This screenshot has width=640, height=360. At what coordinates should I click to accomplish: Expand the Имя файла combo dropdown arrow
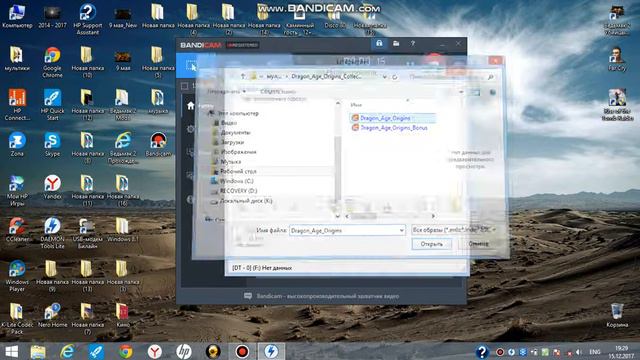[x=402, y=231]
